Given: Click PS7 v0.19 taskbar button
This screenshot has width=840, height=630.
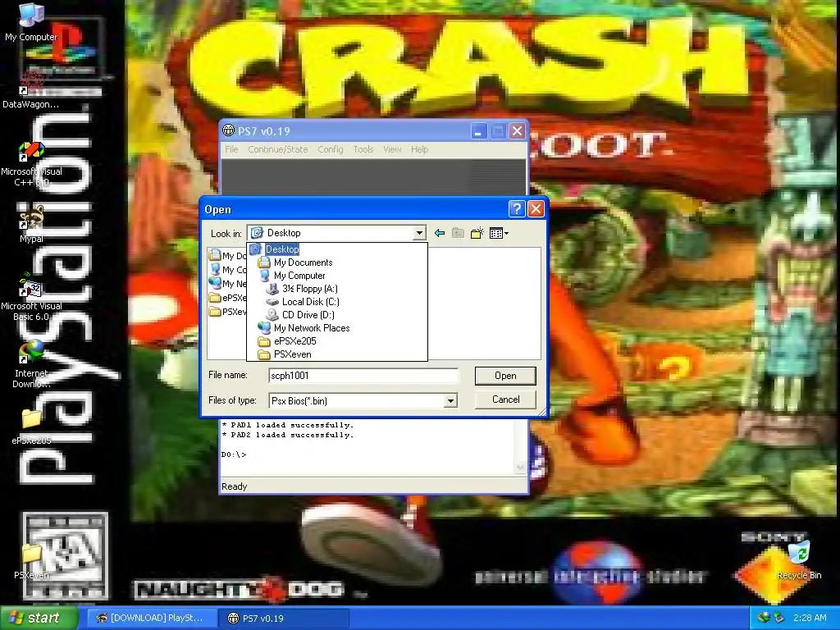Looking at the screenshot, I should [284, 619].
